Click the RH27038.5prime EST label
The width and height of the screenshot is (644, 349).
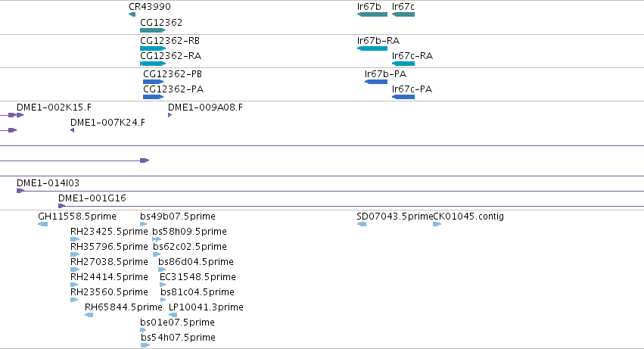pos(109,262)
